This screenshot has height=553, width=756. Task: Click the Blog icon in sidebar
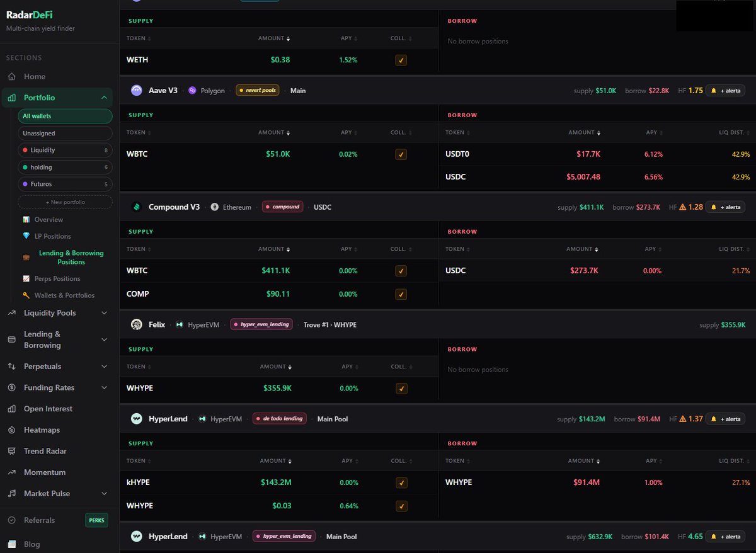(x=11, y=544)
